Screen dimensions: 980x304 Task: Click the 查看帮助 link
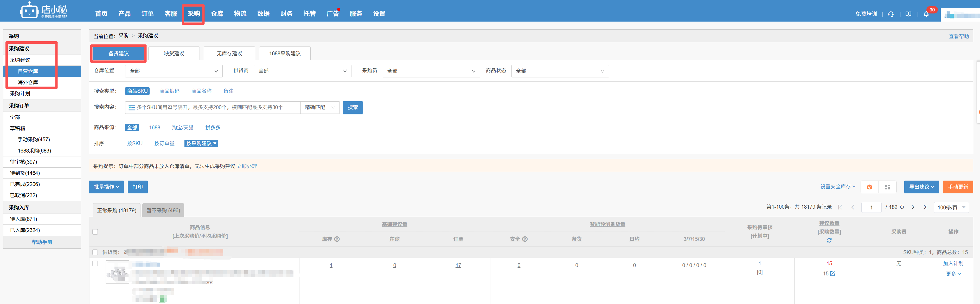click(959, 36)
